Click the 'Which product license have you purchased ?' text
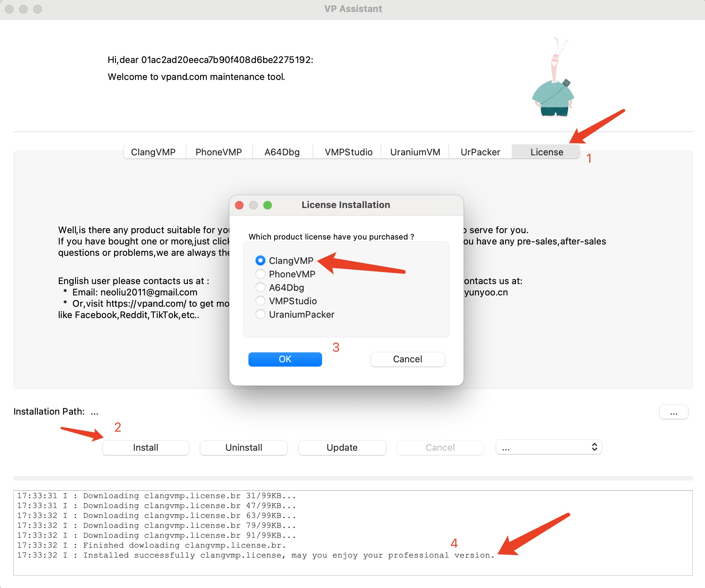The image size is (705, 588). coord(331,237)
